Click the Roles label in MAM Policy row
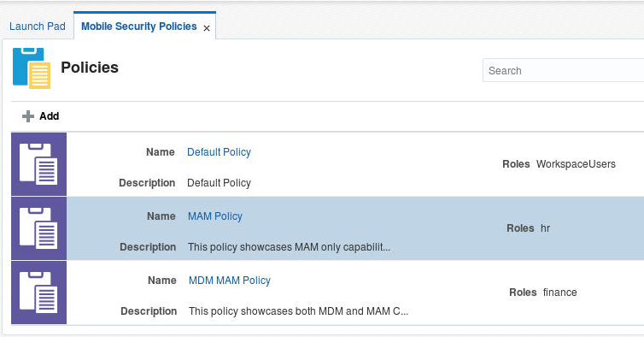Screen dimensions: 644x337 click(520, 228)
